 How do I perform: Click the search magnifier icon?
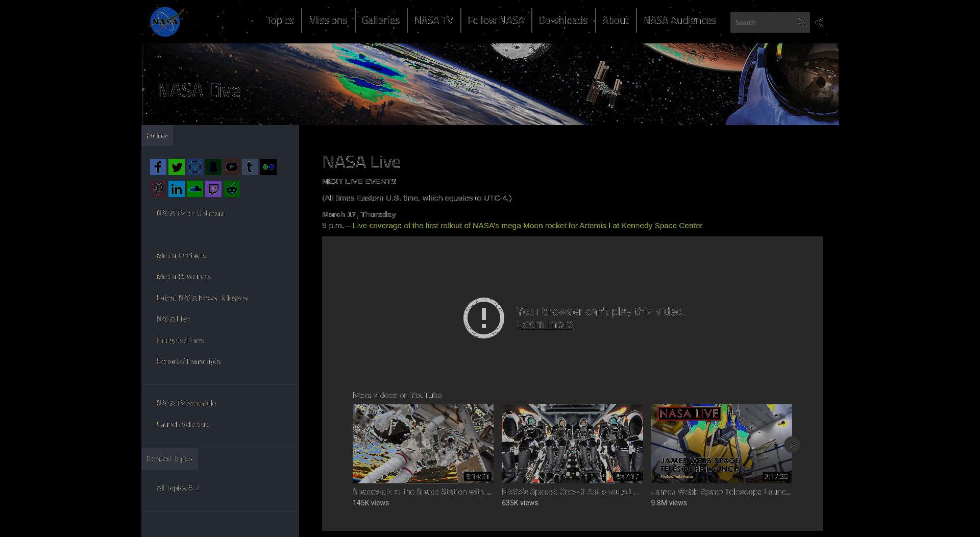pos(802,22)
